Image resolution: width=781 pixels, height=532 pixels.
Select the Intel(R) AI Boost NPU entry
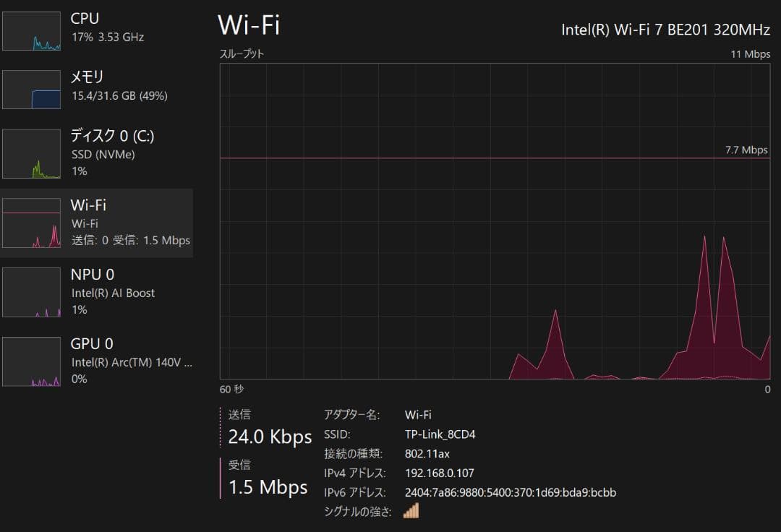coord(113,293)
